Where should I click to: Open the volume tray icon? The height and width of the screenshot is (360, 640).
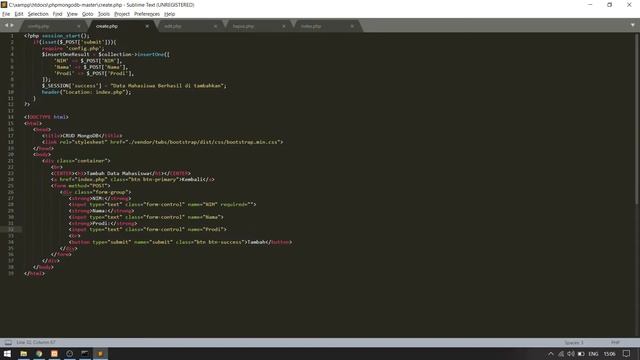pyautogui.click(x=571, y=354)
